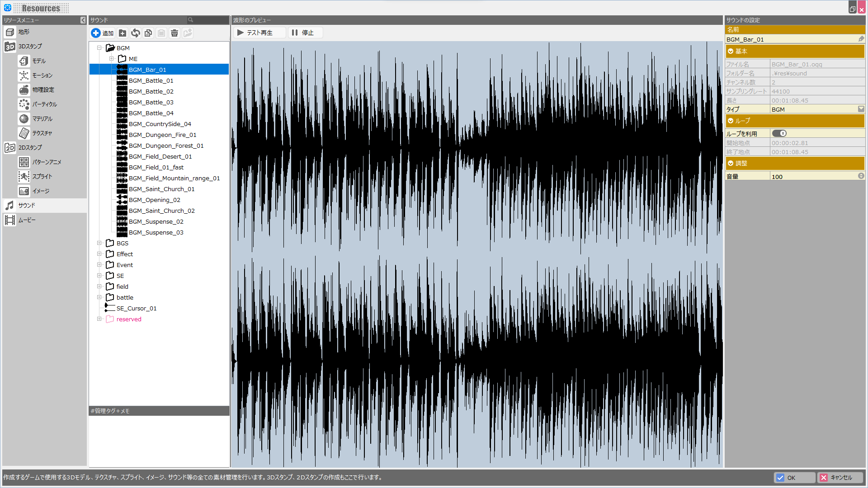Select the テクスチャ texture icon

point(24,133)
